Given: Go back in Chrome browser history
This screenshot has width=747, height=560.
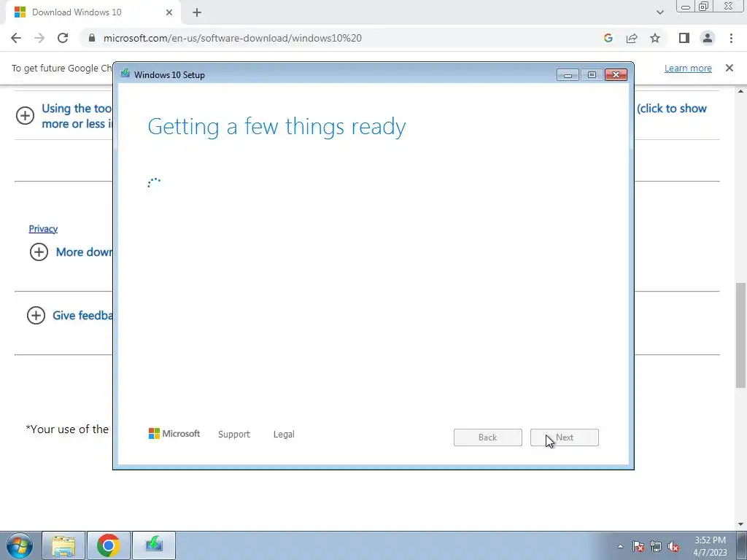Looking at the screenshot, I should 16,38.
